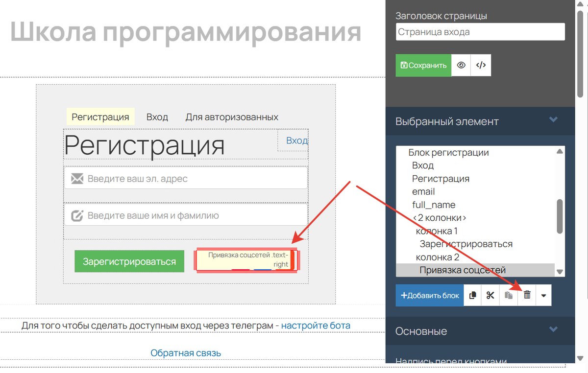The image size is (588, 373).
Task: Select the Регистрация tree item
Action: tap(441, 179)
